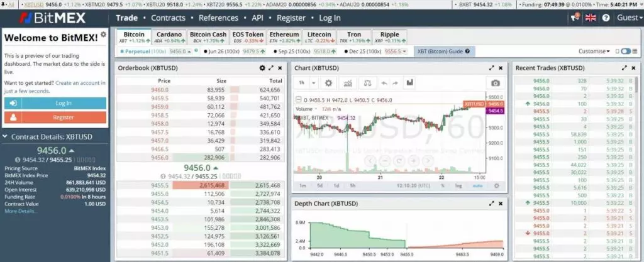The width and height of the screenshot is (644, 262).
Task: Collapse chart legend minus box
Action: click(x=299, y=100)
